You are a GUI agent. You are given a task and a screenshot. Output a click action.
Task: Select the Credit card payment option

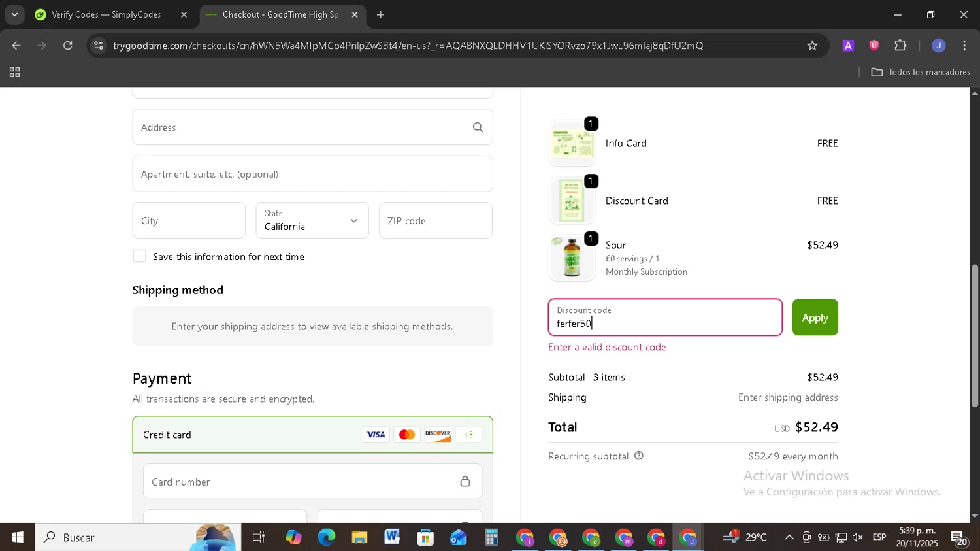point(312,435)
